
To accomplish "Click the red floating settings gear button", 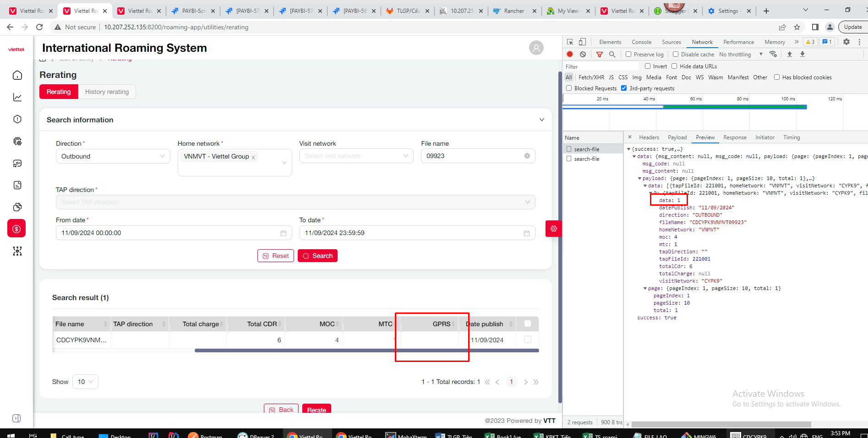I will (x=553, y=229).
